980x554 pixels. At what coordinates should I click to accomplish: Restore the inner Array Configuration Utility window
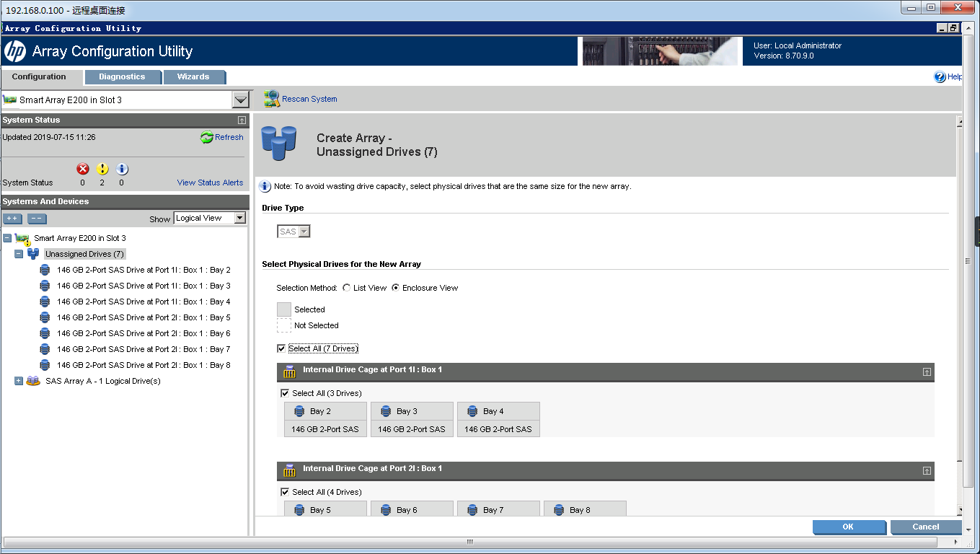(954, 28)
